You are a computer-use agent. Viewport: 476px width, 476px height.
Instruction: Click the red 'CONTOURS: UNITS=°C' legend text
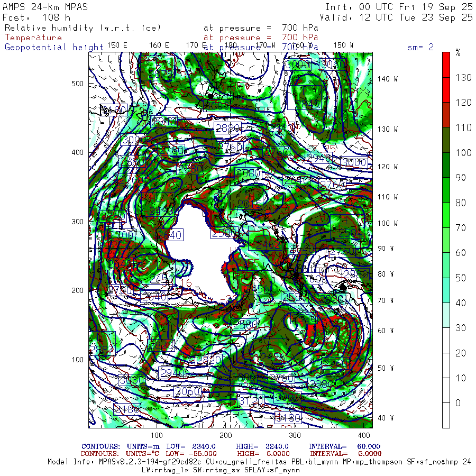(x=120, y=454)
